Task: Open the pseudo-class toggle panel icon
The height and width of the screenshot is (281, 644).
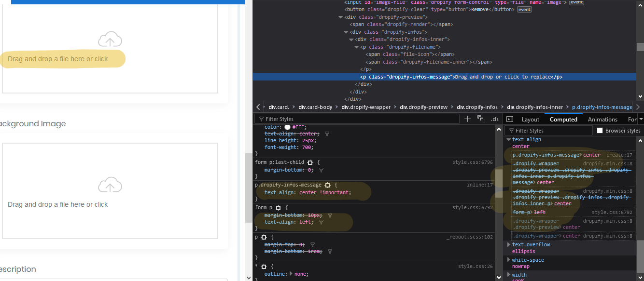Action: coord(481,118)
